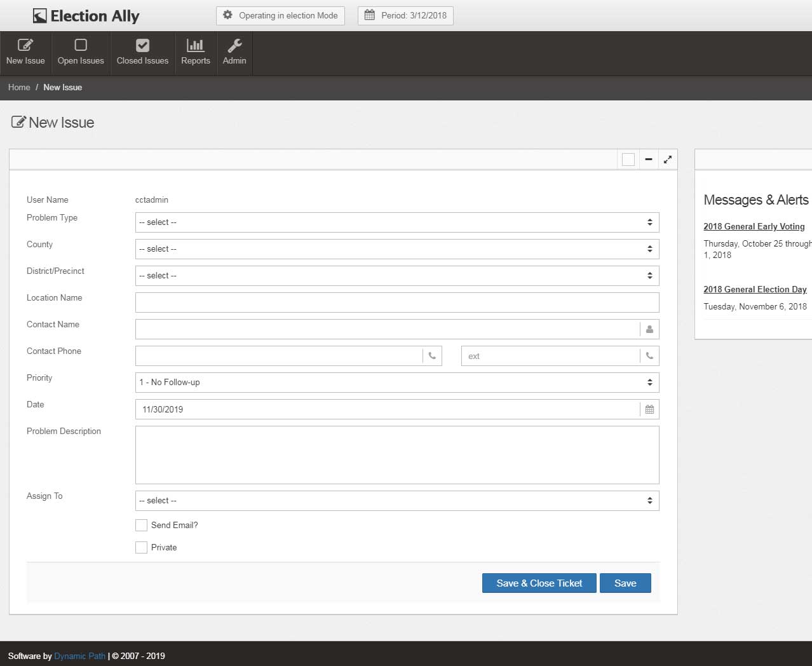Image resolution: width=812 pixels, height=666 pixels.
Task: Open the Problem Type dropdown
Action: coord(397,222)
